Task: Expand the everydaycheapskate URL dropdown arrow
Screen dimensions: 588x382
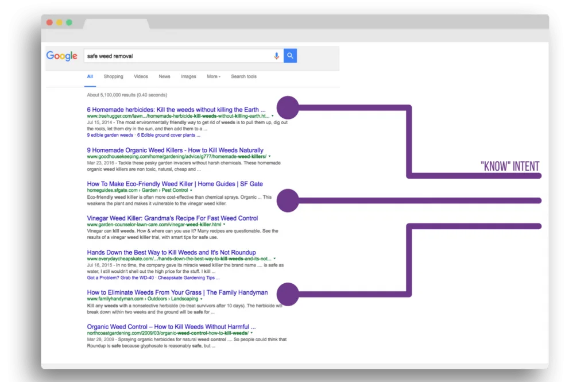Action: point(274,259)
